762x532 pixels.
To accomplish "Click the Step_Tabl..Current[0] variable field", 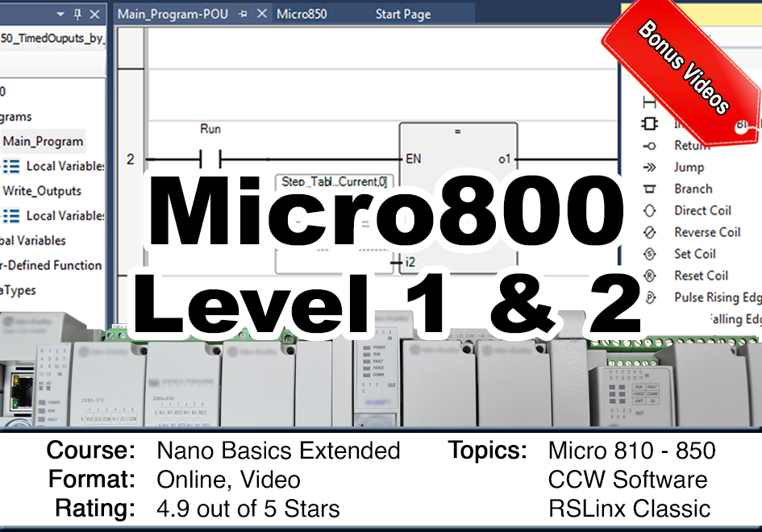I will (x=333, y=182).
